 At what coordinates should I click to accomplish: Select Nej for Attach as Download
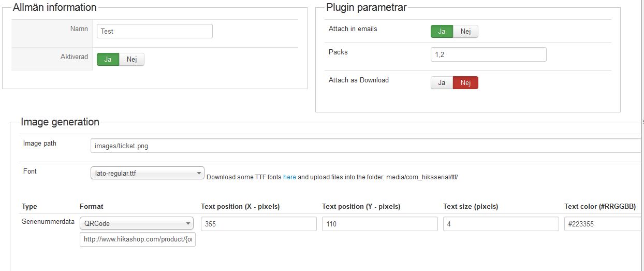click(465, 83)
